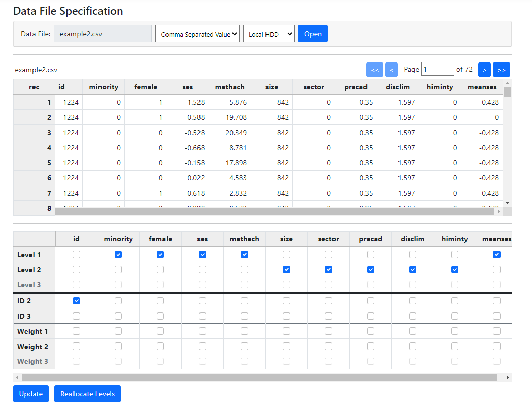
Task: Click the mathach column header in data table
Action: coord(230,87)
